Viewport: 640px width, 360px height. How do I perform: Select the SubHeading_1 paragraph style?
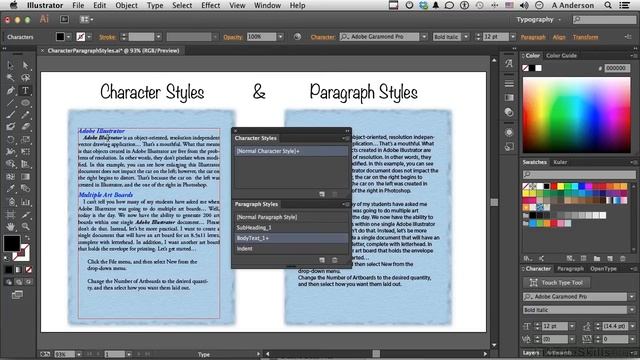[291, 227]
